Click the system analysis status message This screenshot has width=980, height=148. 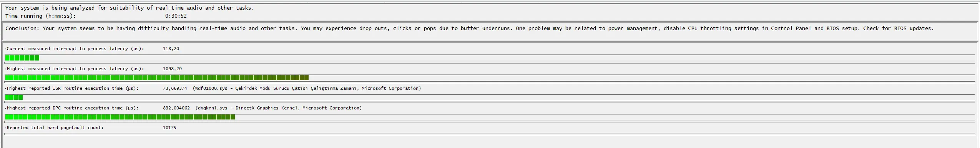(130, 8)
